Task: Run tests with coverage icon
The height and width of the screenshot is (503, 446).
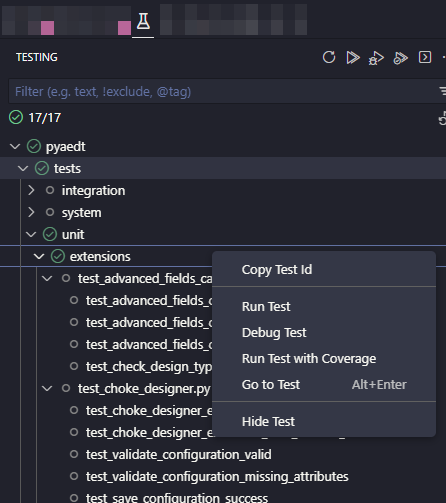Action: [400, 58]
